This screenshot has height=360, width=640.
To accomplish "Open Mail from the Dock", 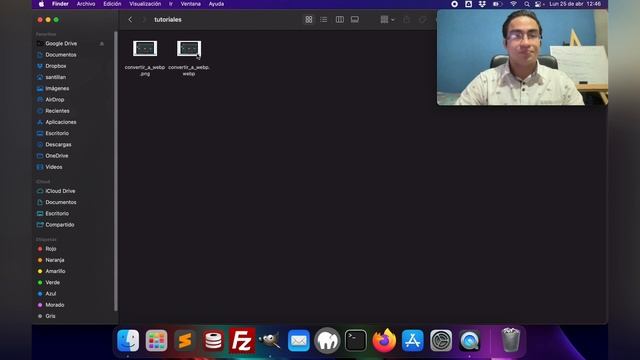I will [299, 340].
